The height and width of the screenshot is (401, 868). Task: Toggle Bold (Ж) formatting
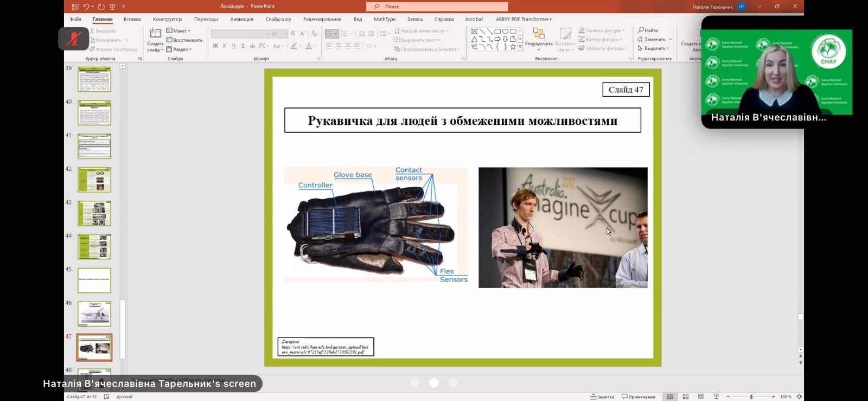click(215, 46)
